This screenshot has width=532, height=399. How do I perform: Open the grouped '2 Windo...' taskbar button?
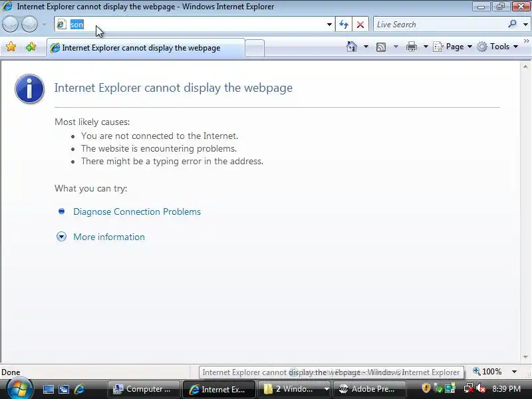(294, 389)
